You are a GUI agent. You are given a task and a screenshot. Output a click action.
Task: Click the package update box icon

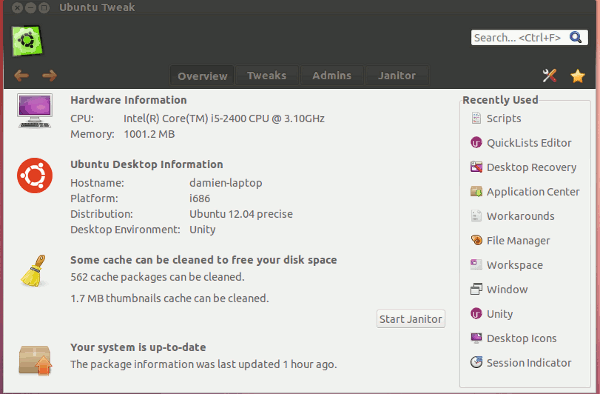pos(35,360)
